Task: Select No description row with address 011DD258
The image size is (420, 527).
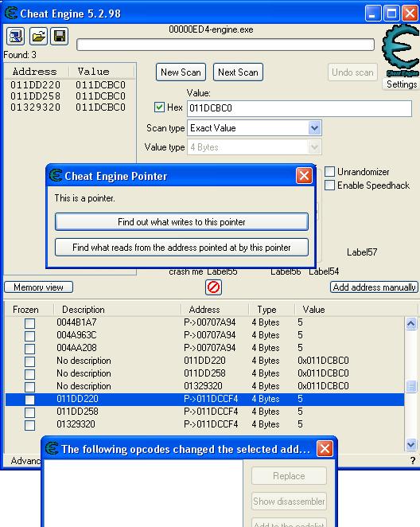Action: [x=204, y=373]
